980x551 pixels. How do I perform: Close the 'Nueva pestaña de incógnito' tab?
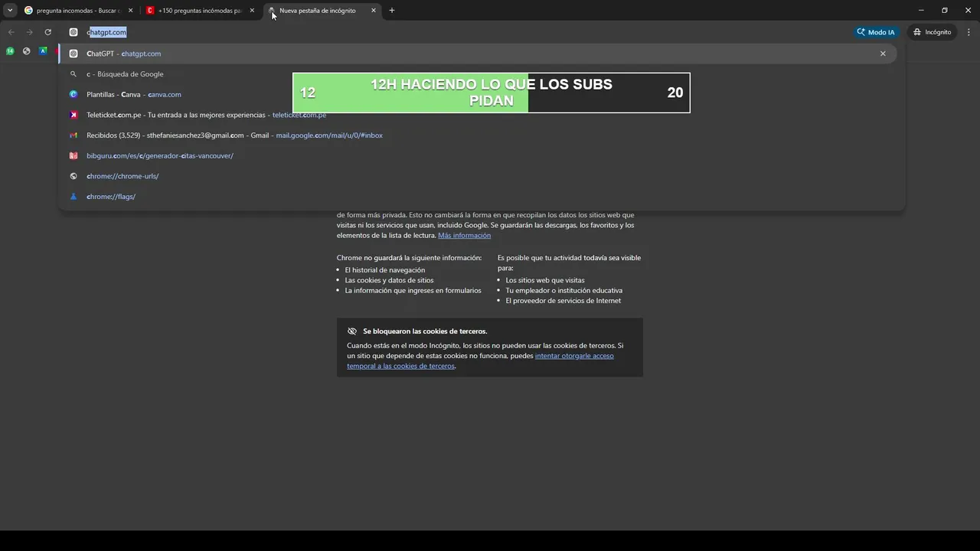click(374, 11)
